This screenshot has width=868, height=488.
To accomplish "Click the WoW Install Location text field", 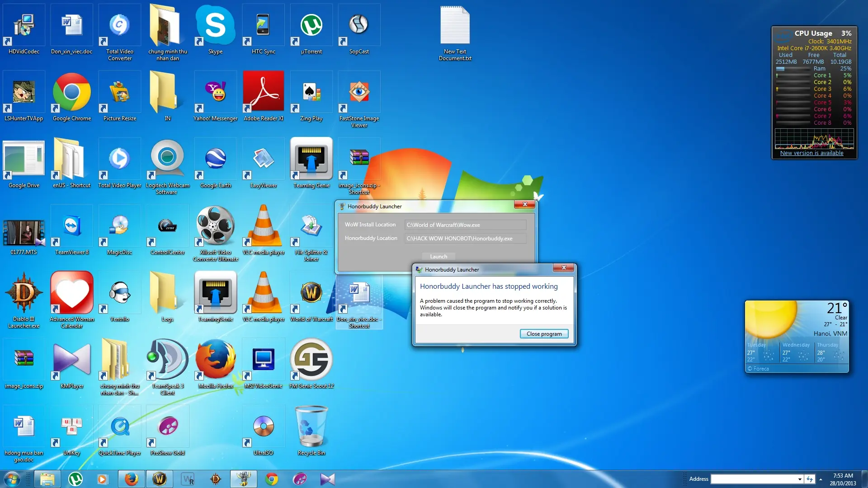I will click(x=465, y=225).
